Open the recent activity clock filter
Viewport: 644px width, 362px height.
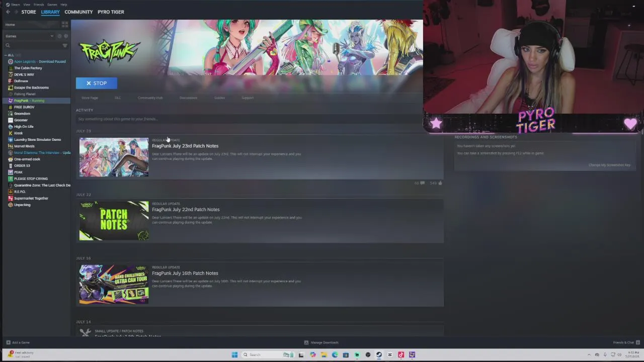point(59,36)
